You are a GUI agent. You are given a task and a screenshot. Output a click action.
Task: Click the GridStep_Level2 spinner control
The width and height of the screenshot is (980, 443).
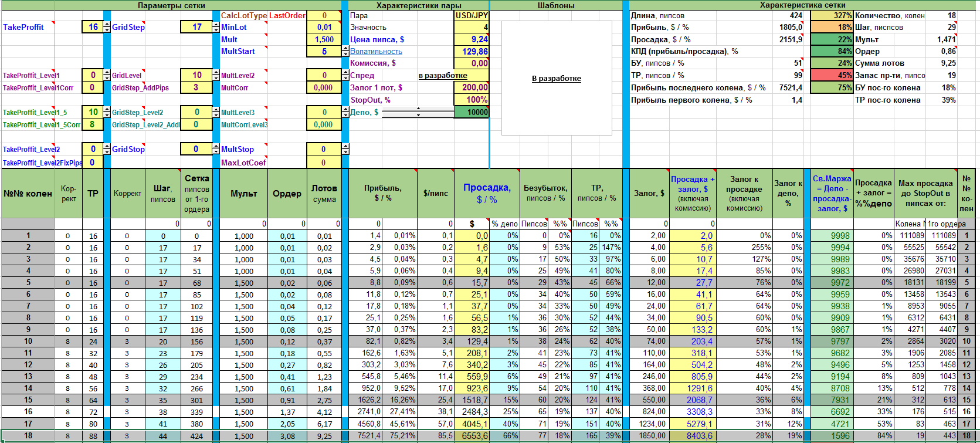216,112
